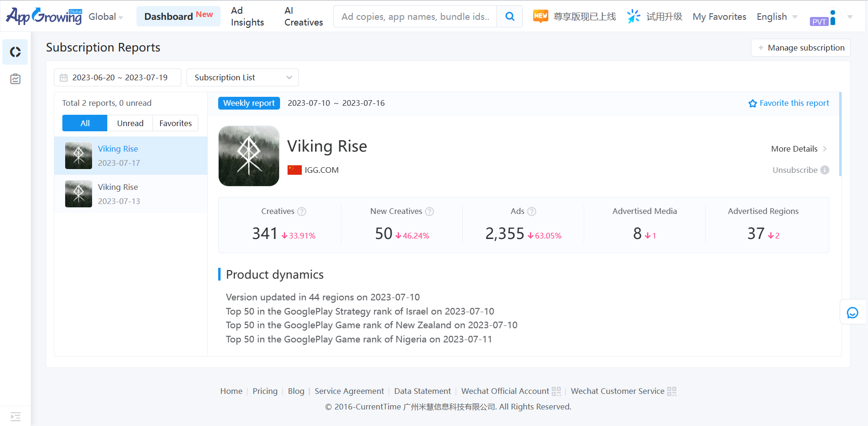Click the help icon beside Ads
Image resolution: width=868 pixels, height=426 pixels.
click(532, 212)
